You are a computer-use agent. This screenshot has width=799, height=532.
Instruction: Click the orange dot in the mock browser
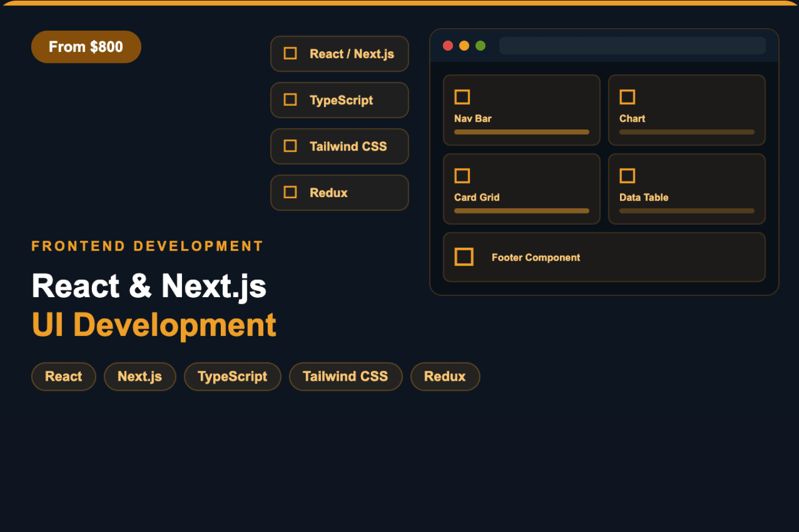pyautogui.click(x=464, y=46)
